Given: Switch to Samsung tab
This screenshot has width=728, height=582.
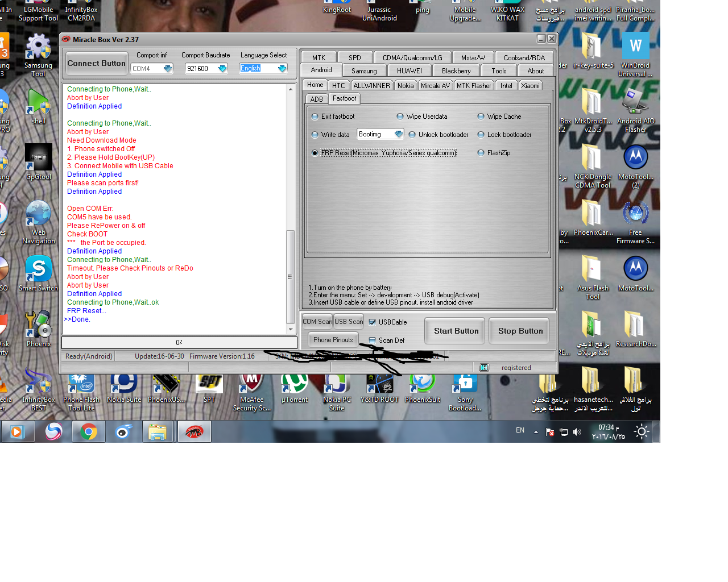Looking at the screenshot, I should click(x=364, y=71).
